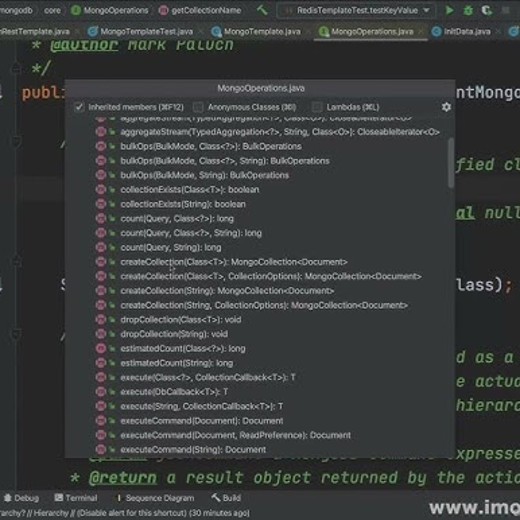Click MongoOperations breadcrumb in navigation bar

[110, 11]
